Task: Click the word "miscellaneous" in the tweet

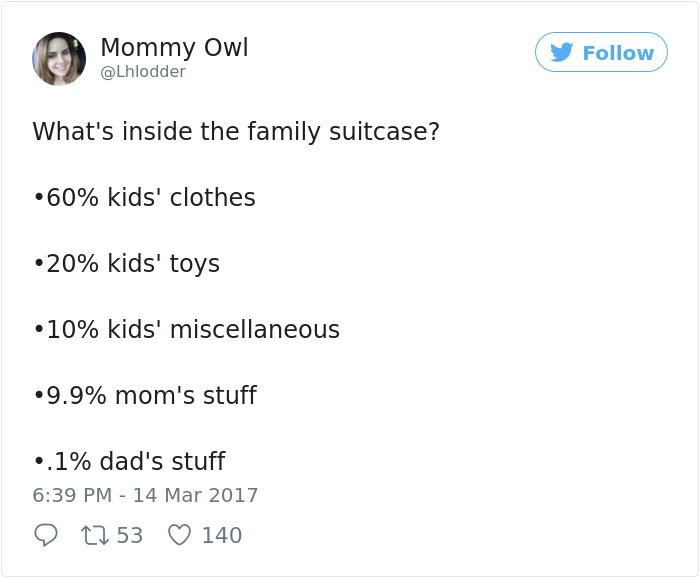Action: [x=254, y=330]
